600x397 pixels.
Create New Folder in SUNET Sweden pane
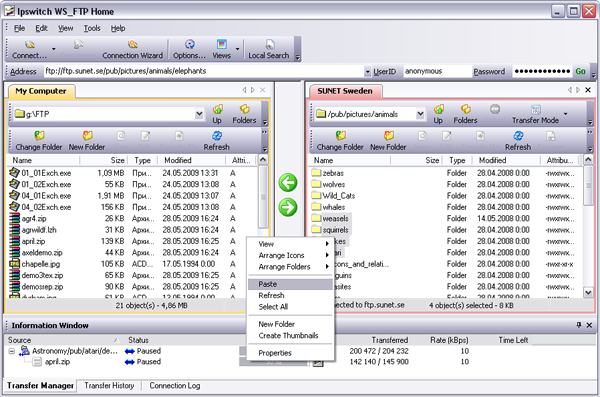[388, 141]
